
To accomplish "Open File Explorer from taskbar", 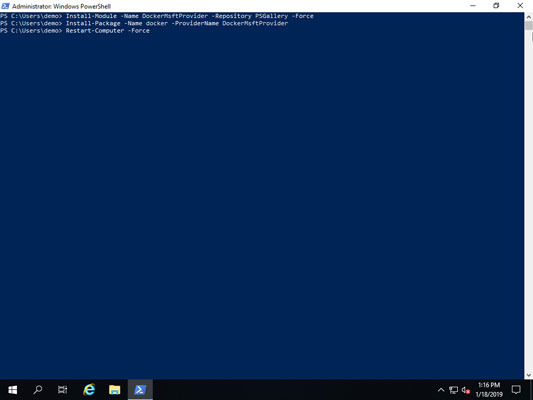I will pyautogui.click(x=115, y=390).
